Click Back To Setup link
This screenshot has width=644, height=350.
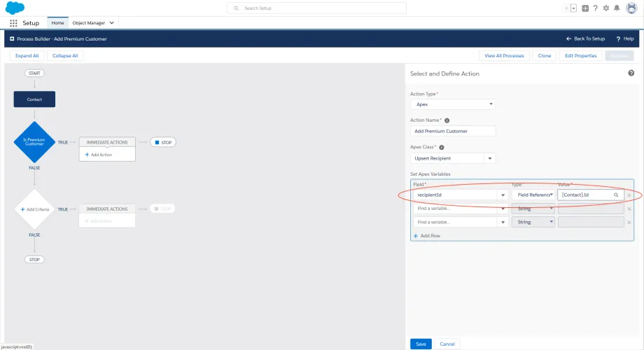coord(585,38)
